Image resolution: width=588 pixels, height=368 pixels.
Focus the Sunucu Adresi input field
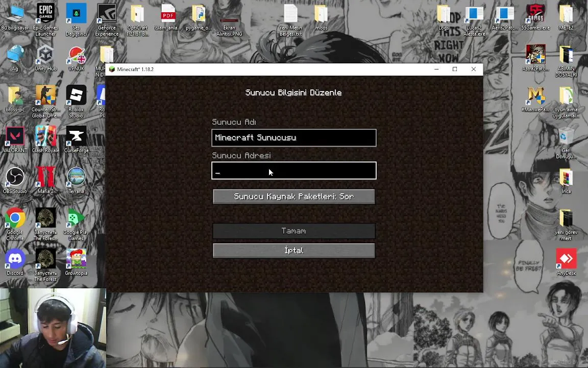(x=293, y=171)
